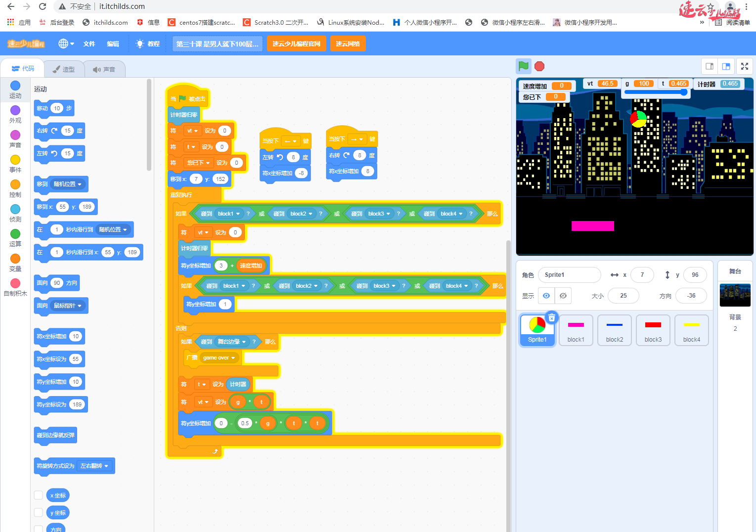The width and height of the screenshot is (756, 532).
Task: Select the Control (控制) block category
Action: click(15, 188)
